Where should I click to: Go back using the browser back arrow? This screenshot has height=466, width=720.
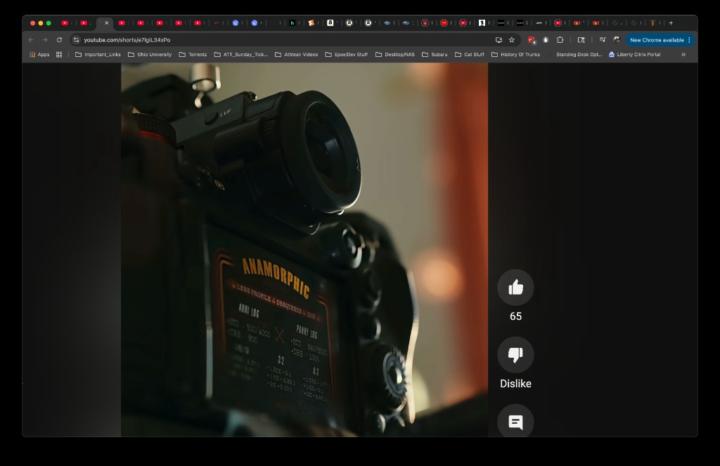tap(31, 40)
